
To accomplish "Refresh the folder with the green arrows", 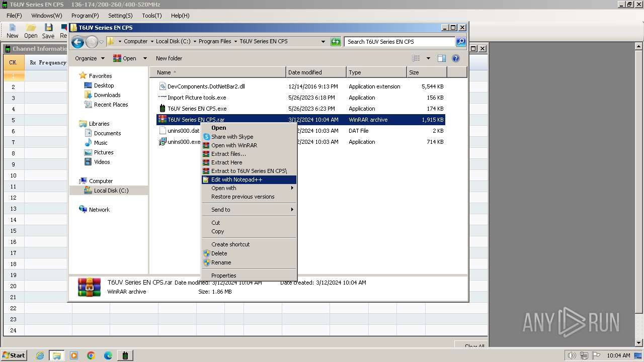I will point(336,42).
